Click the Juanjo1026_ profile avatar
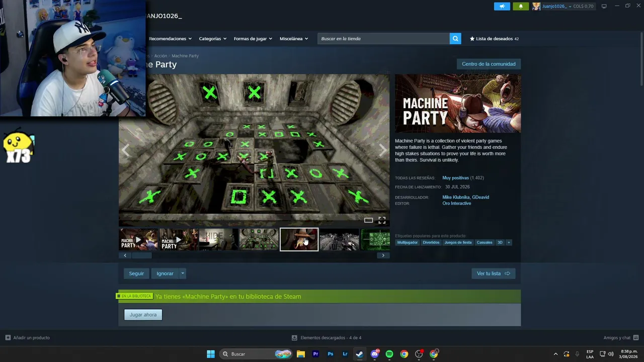The height and width of the screenshot is (362, 644). [536, 6]
